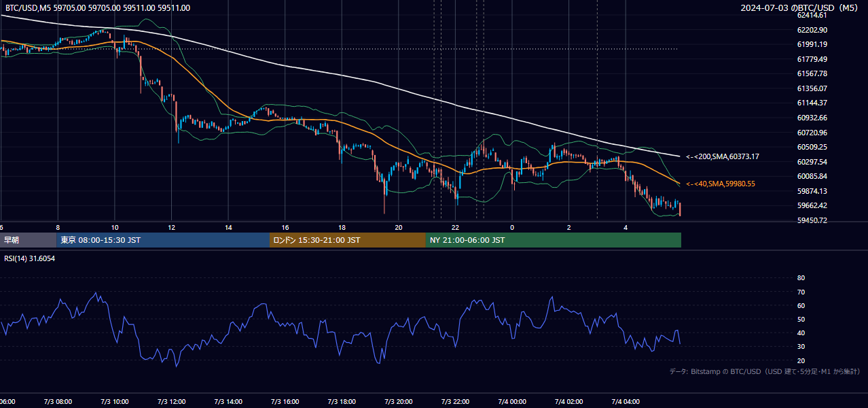Image resolution: width=868 pixels, height=408 pixels.
Task: Click the 7/3 16:00 date axis label
Action: tap(285, 401)
